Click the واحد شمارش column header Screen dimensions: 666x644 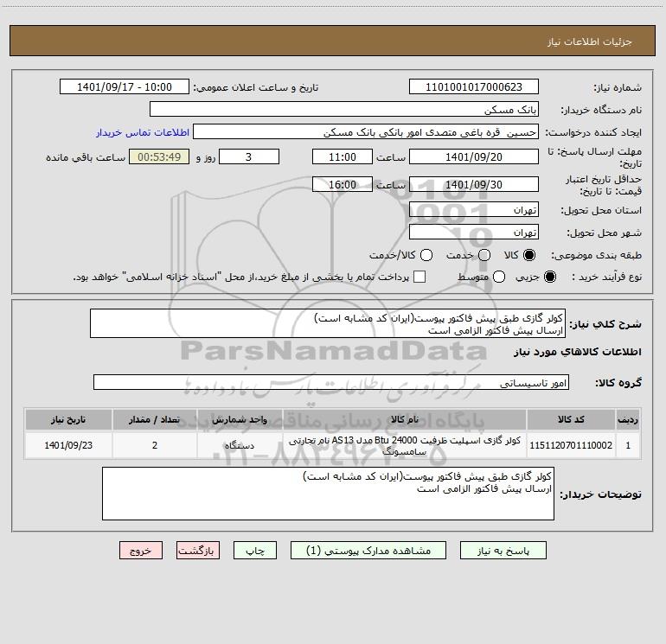click(x=240, y=419)
